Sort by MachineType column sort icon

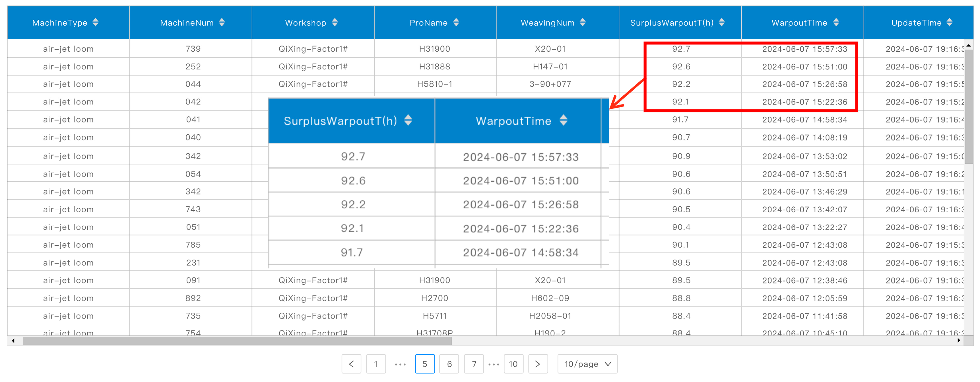click(96, 22)
